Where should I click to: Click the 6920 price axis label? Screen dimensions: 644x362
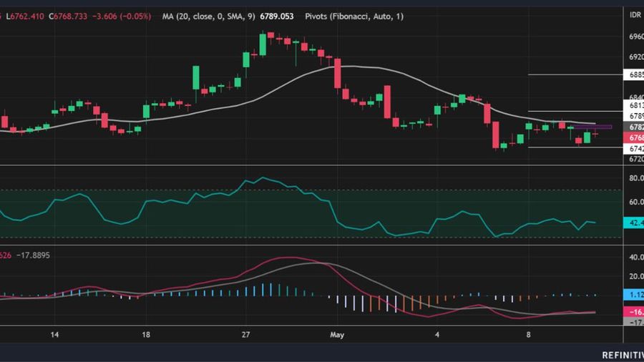click(636, 57)
